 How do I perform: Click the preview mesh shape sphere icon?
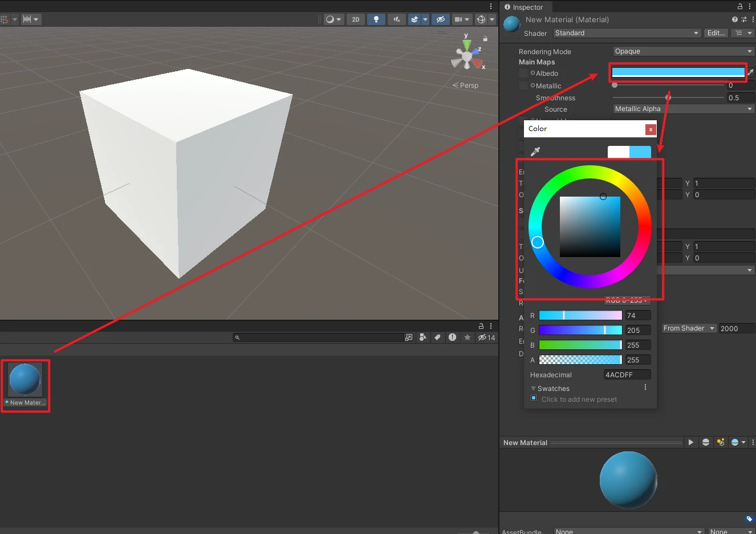coord(706,442)
